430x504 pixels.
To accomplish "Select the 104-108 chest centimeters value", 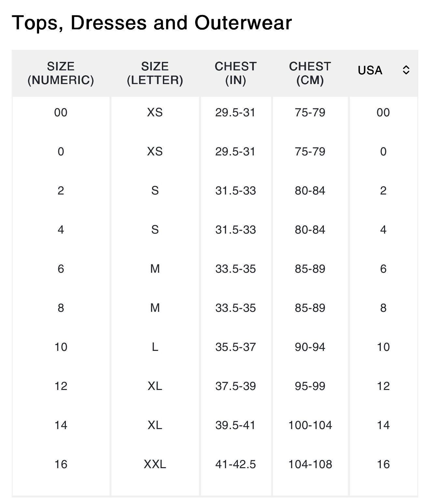I will click(310, 464).
